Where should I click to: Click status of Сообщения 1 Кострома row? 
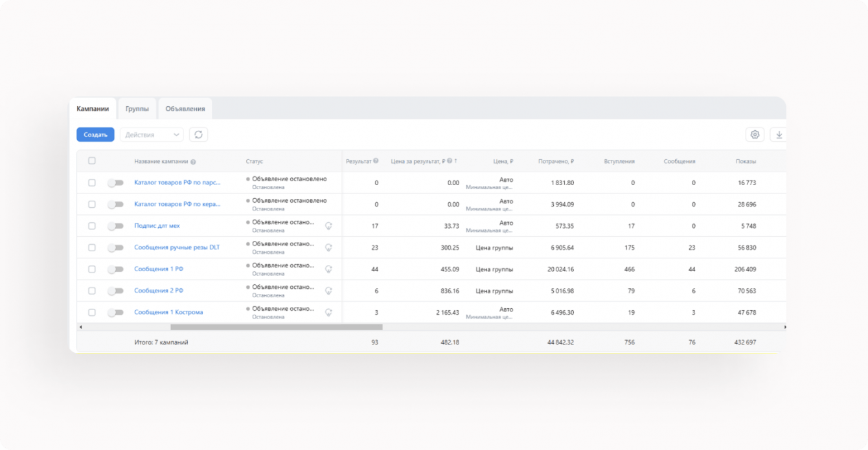tap(280, 312)
